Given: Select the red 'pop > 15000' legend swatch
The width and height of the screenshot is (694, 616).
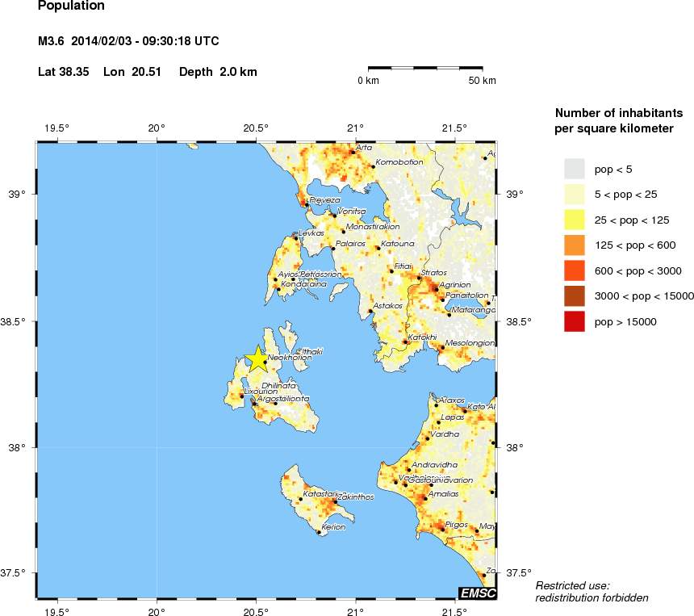Looking at the screenshot, I should [x=574, y=321].
